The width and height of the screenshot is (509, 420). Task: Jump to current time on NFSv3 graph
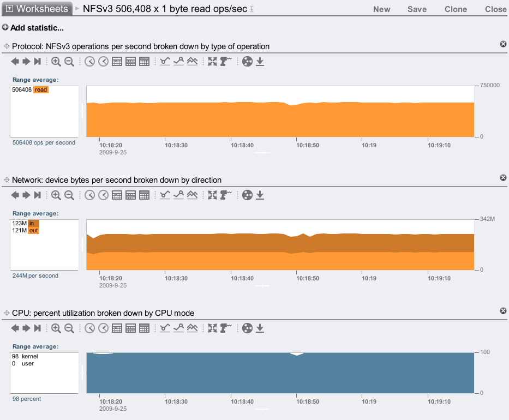click(x=38, y=62)
